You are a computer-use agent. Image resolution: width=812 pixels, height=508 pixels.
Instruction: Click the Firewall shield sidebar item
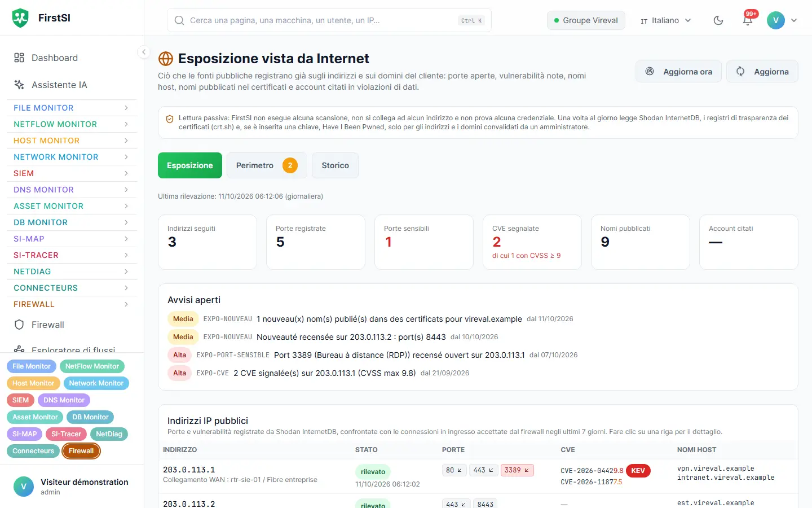(72, 325)
